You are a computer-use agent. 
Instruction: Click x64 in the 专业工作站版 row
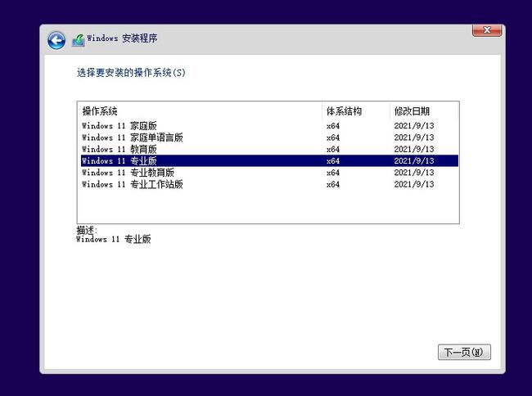coord(333,184)
